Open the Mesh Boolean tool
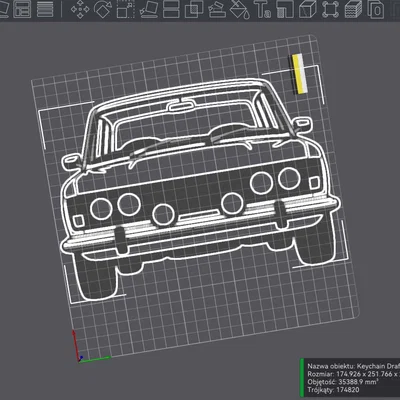400x400 pixels. pyautogui.click(x=194, y=9)
